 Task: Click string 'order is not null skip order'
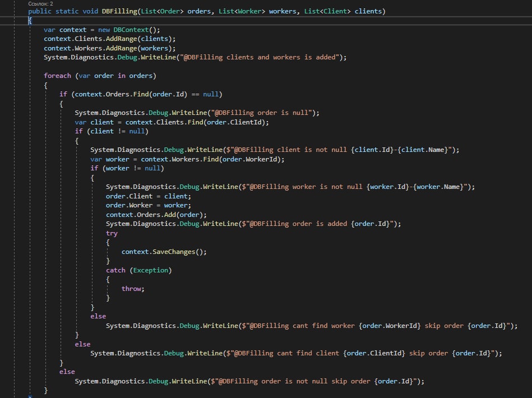click(316, 381)
